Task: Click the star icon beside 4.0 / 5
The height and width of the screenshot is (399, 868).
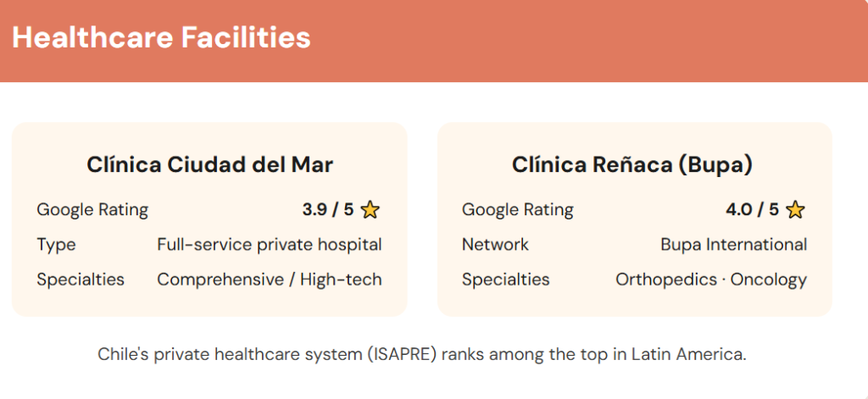Action: [795, 210]
